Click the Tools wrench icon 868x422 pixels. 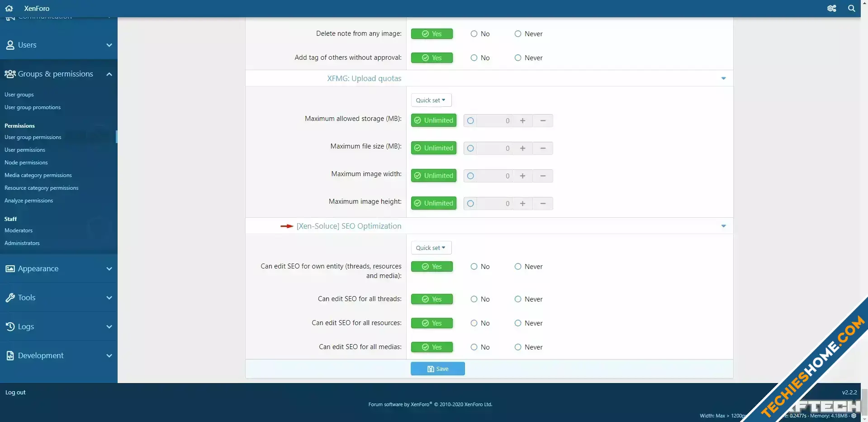pyautogui.click(x=10, y=297)
